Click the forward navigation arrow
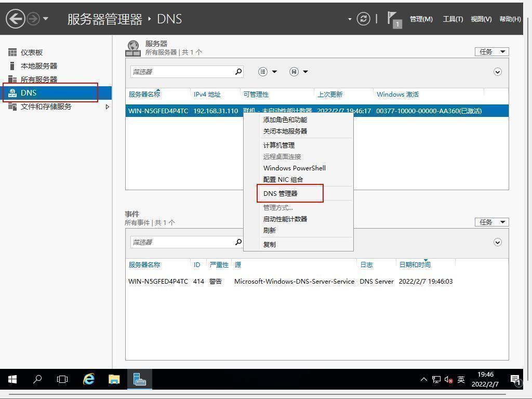This screenshot has height=399, width=532. click(x=33, y=19)
